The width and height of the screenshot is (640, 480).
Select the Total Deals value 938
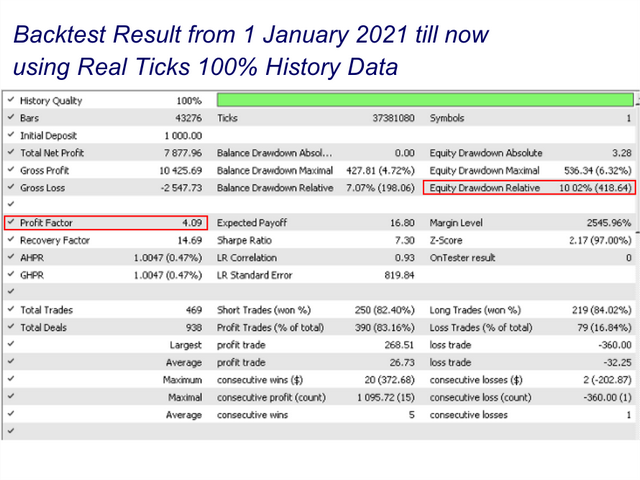click(x=194, y=328)
